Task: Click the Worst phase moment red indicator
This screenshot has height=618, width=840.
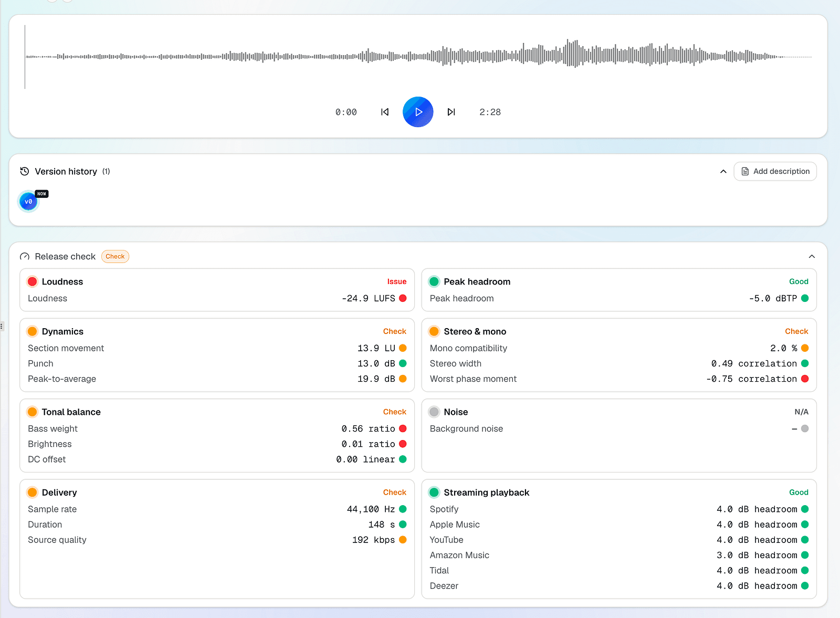Action: (x=805, y=379)
